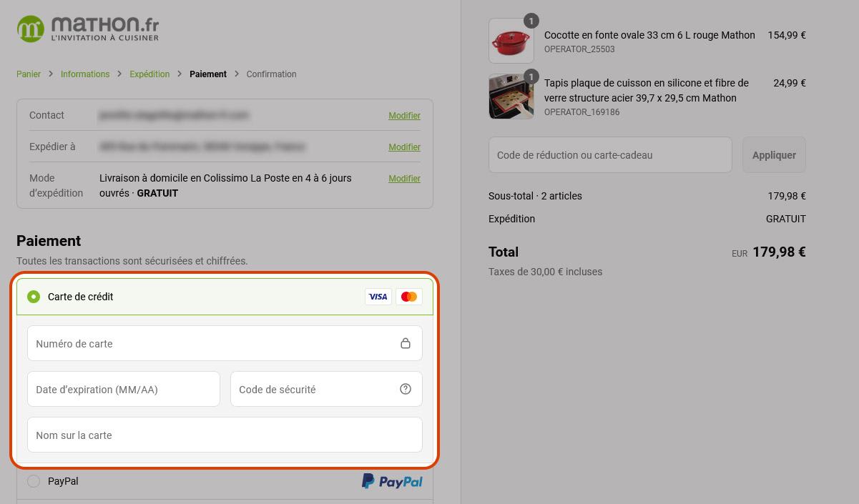Viewport: 859px width, 504px height.
Task: Click the transactions sécurisées et chiffrées note
Action: pyautogui.click(x=132, y=261)
